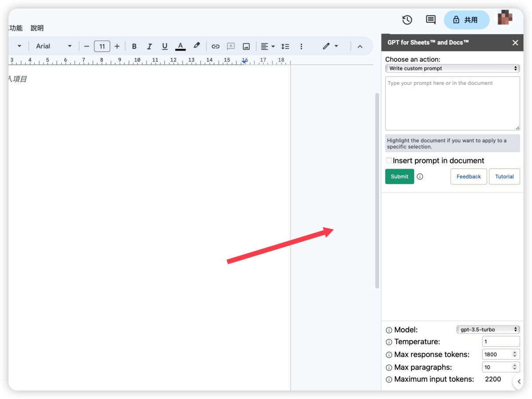Open the Tutorial button

pos(505,176)
